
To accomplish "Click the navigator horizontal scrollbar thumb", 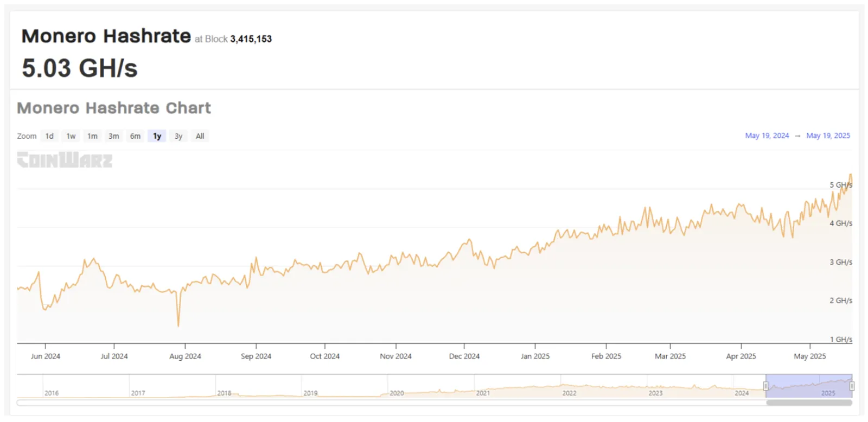I will click(809, 402).
